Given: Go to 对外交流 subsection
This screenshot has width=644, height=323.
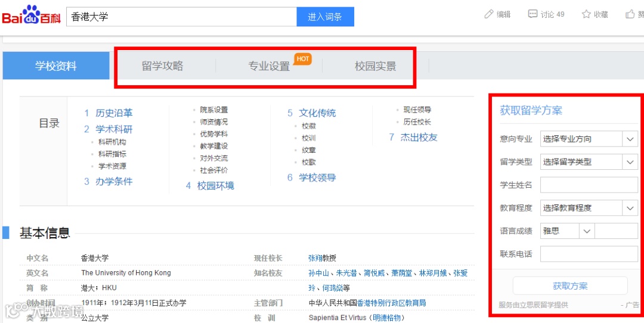Looking at the screenshot, I should pos(214,158).
